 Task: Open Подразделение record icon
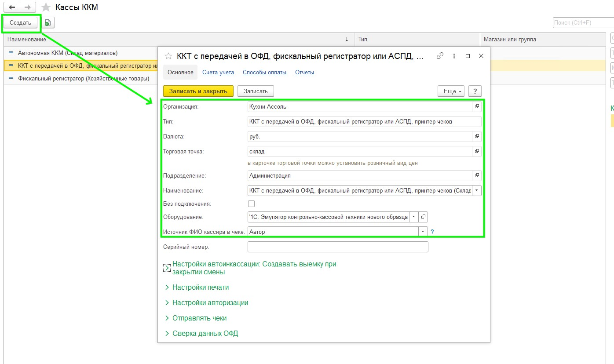tap(477, 176)
